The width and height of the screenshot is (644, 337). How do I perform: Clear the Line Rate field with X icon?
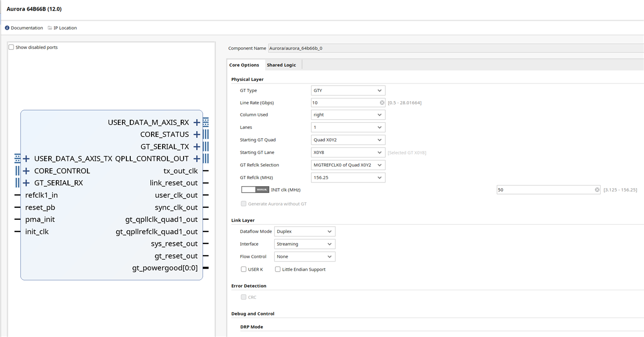382,103
